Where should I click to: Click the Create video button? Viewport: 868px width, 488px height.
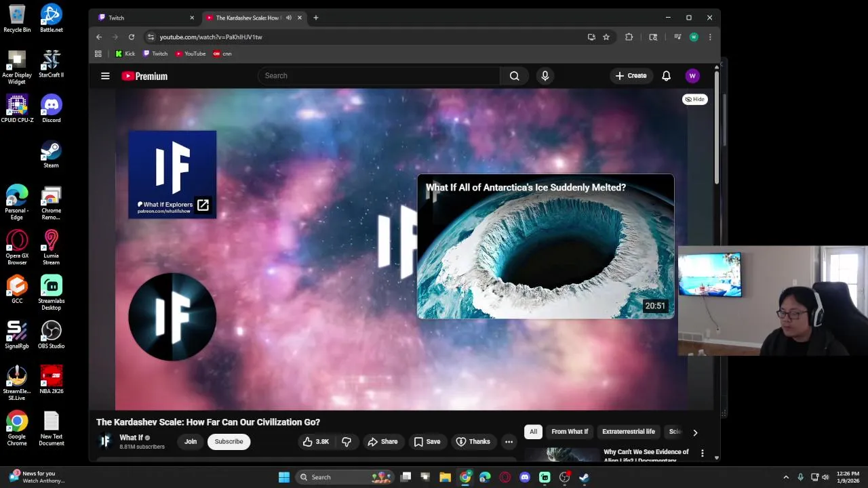tap(631, 76)
